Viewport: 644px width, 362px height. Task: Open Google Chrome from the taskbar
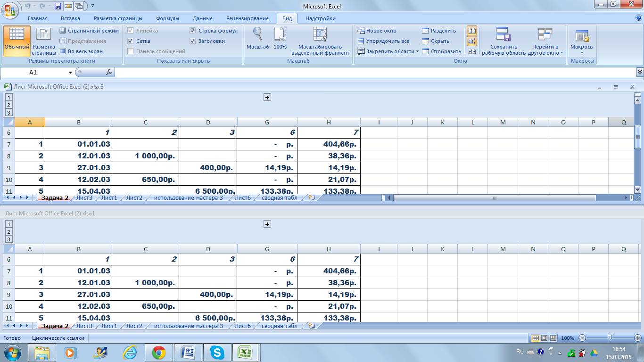pyautogui.click(x=159, y=352)
